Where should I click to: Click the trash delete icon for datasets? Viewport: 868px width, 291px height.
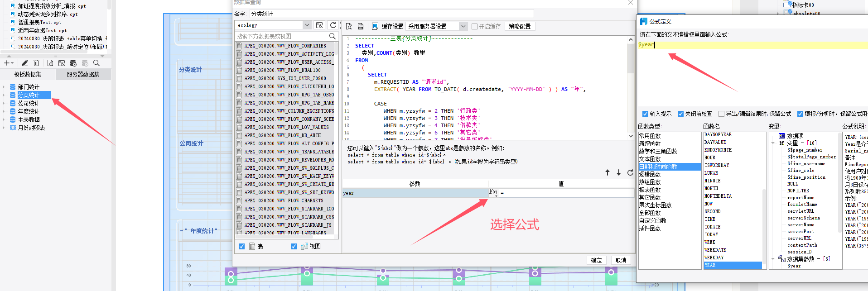tap(36, 63)
